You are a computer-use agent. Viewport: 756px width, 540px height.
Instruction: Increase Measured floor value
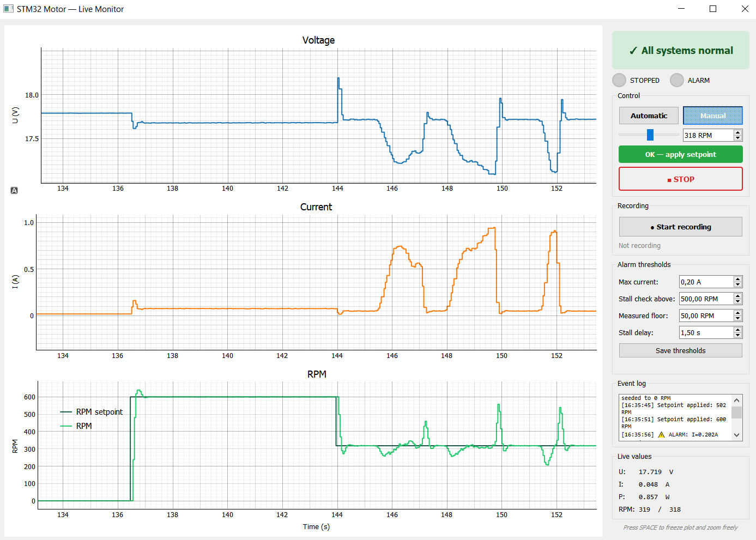coord(738,313)
